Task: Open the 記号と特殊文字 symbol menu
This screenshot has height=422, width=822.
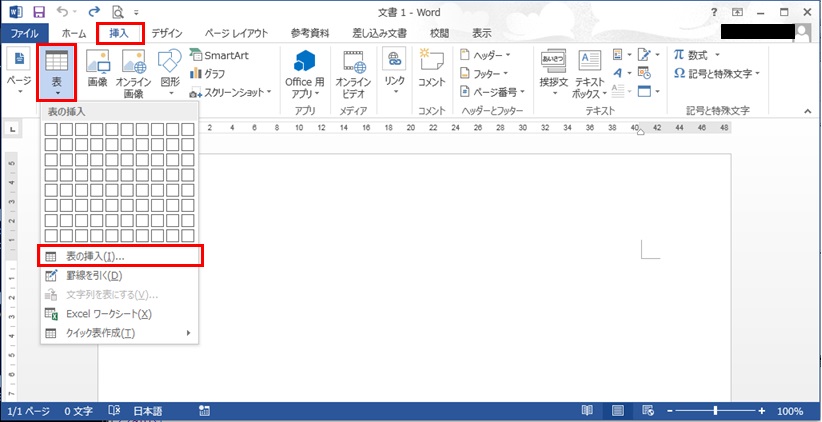Action: pyautogui.click(x=716, y=73)
